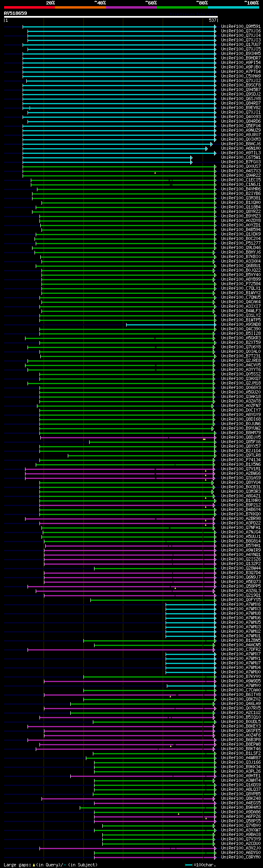Select hit label UniRef100_Q6B8U1
263x868 pixels.
click(x=241, y=266)
